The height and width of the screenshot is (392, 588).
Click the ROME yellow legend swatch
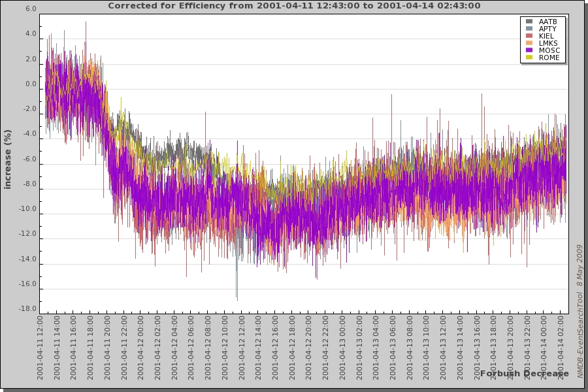(529, 57)
